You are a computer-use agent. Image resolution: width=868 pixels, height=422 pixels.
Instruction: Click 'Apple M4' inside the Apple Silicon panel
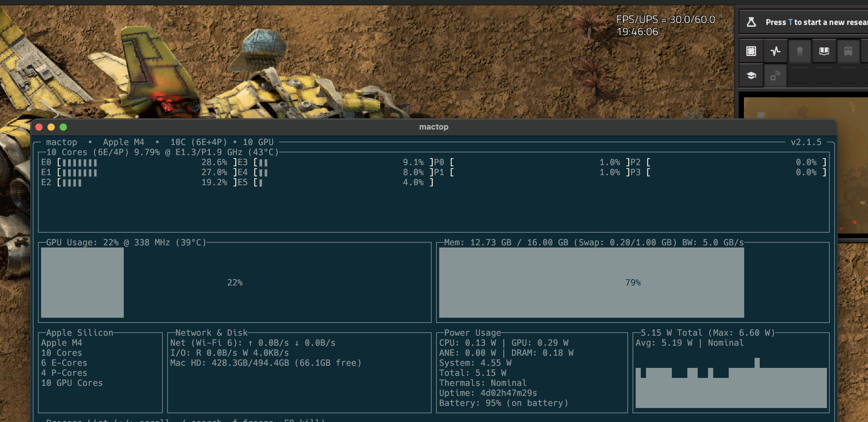click(62, 343)
